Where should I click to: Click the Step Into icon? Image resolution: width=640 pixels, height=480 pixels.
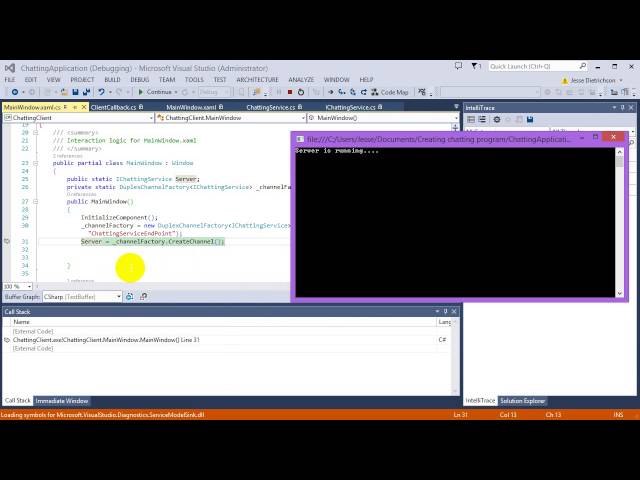[x=342, y=92]
